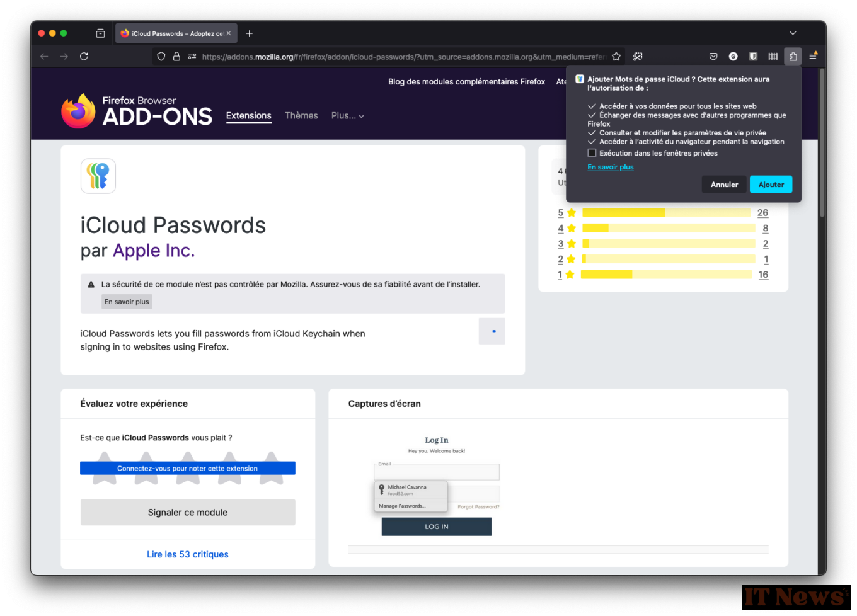
Task: Click the 5-star rating bar
Action: point(667,213)
